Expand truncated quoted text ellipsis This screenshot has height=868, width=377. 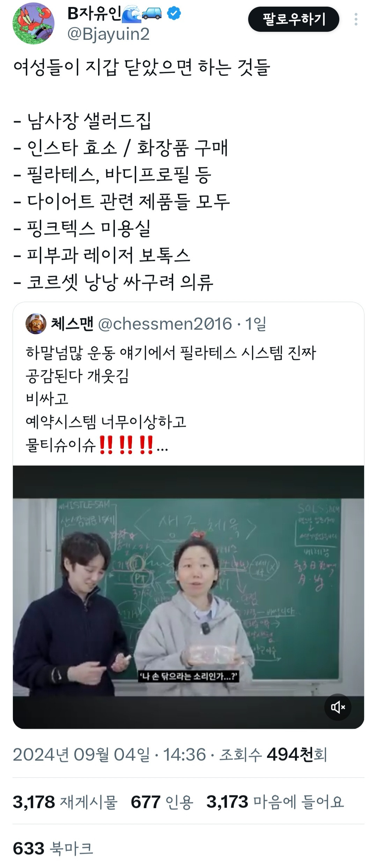click(x=163, y=447)
